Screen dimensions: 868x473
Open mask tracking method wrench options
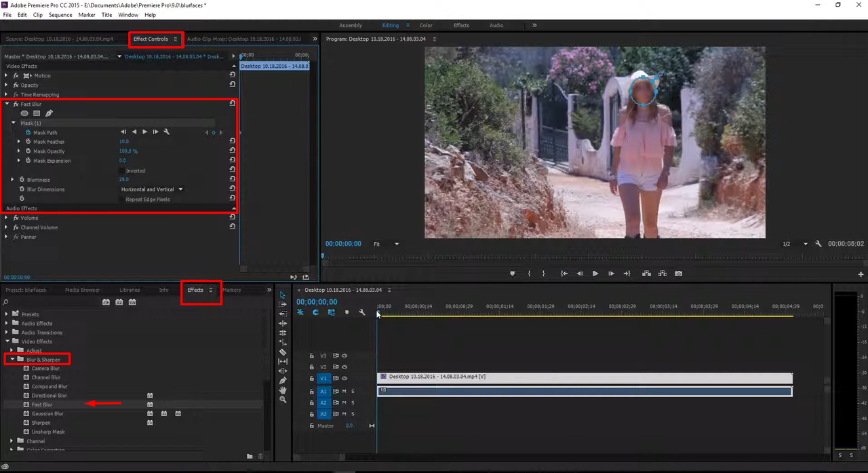point(166,132)
